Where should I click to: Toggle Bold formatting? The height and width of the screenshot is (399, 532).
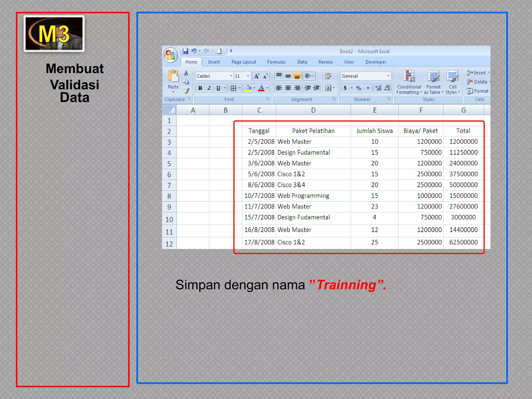pyautogui.click(x=200, y=88)
